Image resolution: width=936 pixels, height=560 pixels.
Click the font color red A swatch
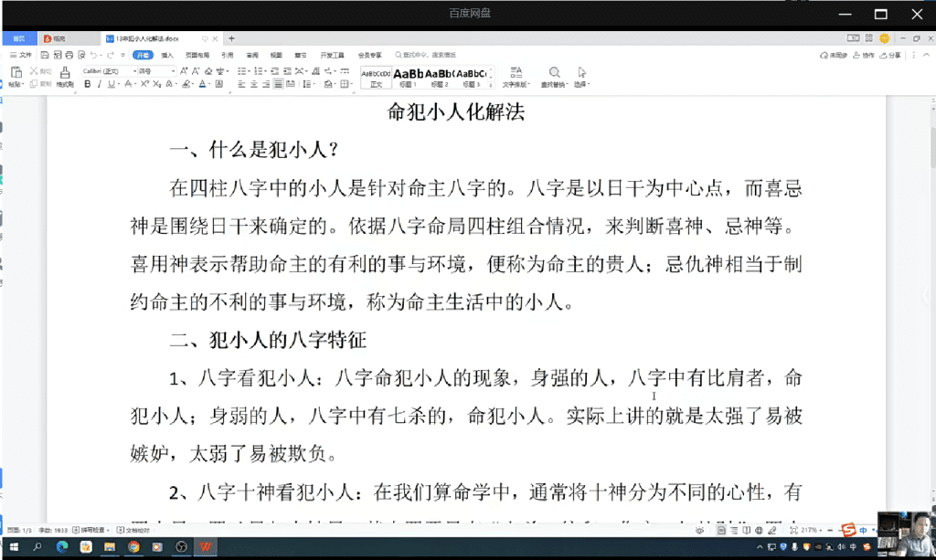[x=203, y=84]
